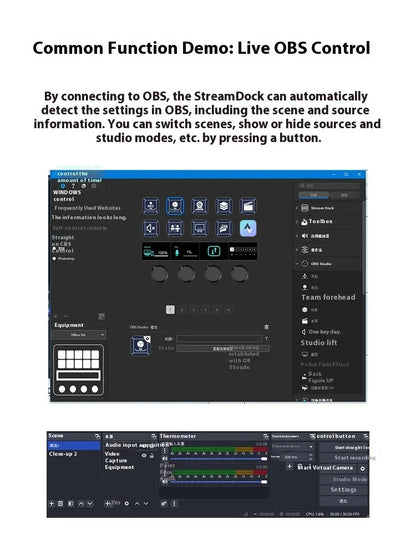Image resolution: width=416 pixels, height=555 pixels.
Task: Click the selected key preview thumbnail in the properties panel
Action: (141, 345)
